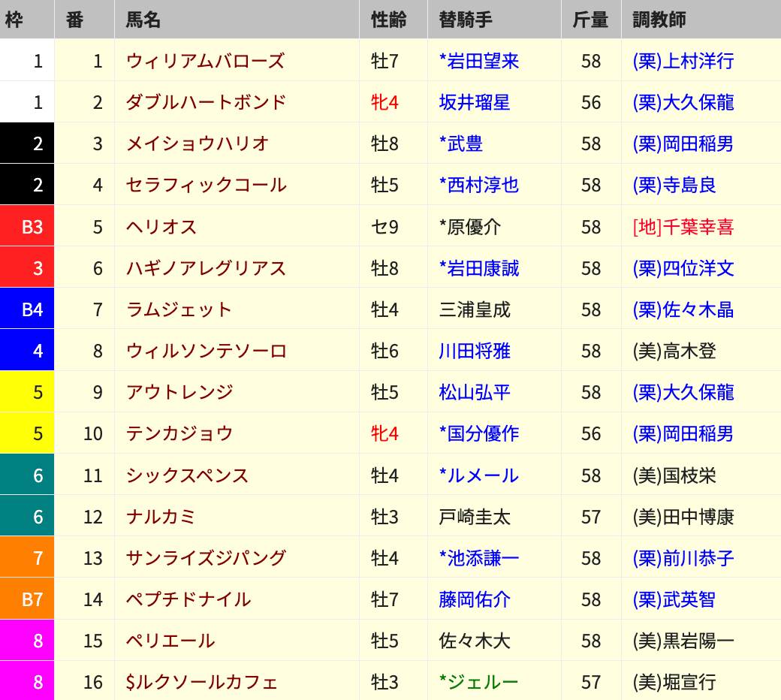Click the 馬名 column header
This screenshot has height=700, width=781.
pos(143,20)
